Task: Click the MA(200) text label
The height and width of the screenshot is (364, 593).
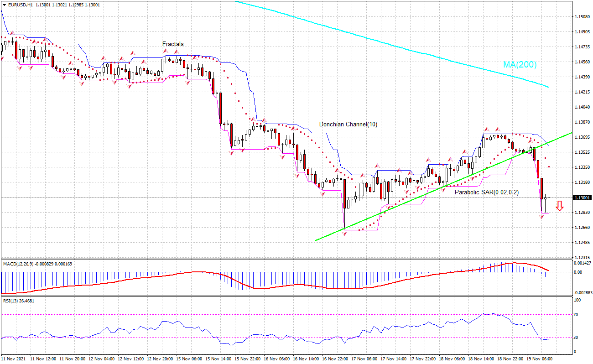Action: click(520, 65)
